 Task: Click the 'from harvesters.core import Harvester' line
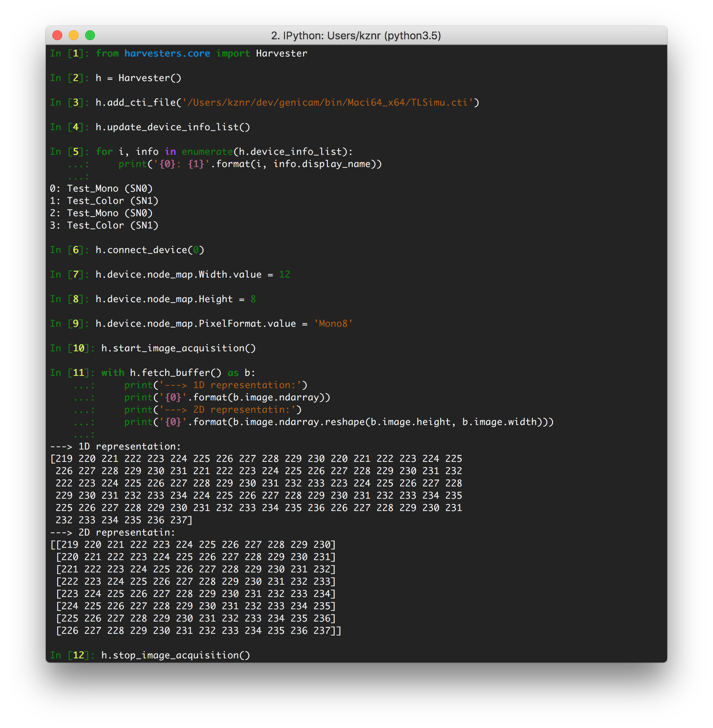pos(201,54)
